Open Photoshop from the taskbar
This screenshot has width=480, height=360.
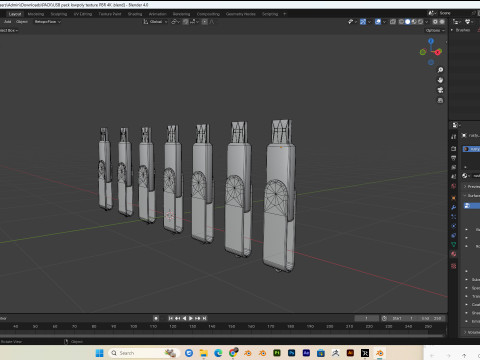[292, 353]
